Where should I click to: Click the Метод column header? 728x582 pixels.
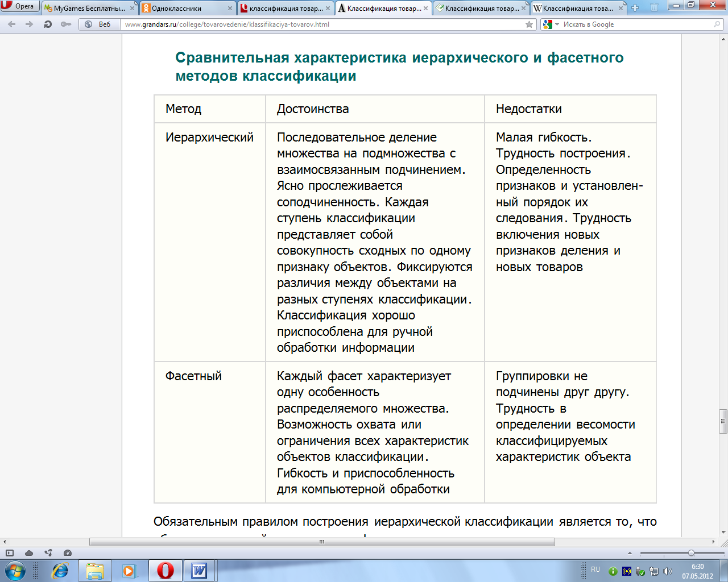pyautogui.click(x=183, y=109)
